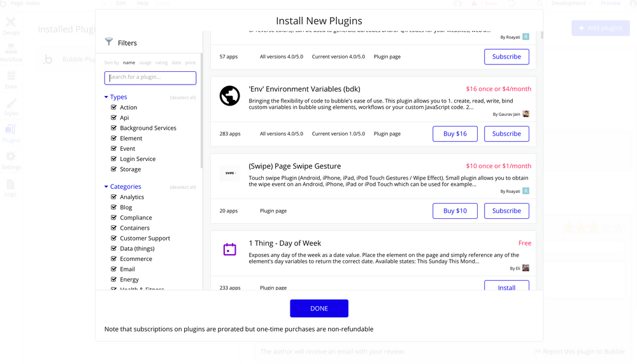Screen dimensions: 637x364
Task: Open the Data tab in the sidebar
Action: pyautogui.click(x=11, y=80)
